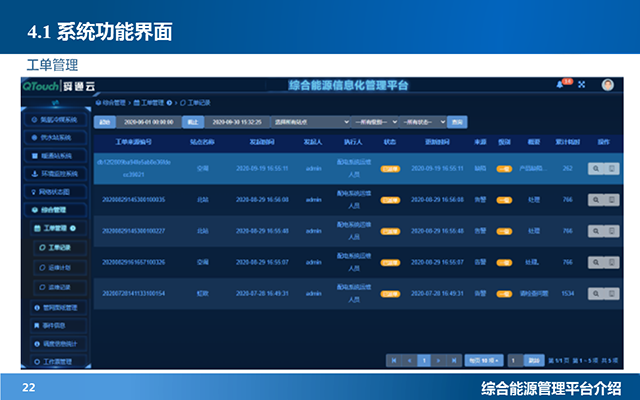Open mobile action for work order 20200728141133100154
Image resolution: width=640 pixels, height=400 pixels.
click(611, 294)
